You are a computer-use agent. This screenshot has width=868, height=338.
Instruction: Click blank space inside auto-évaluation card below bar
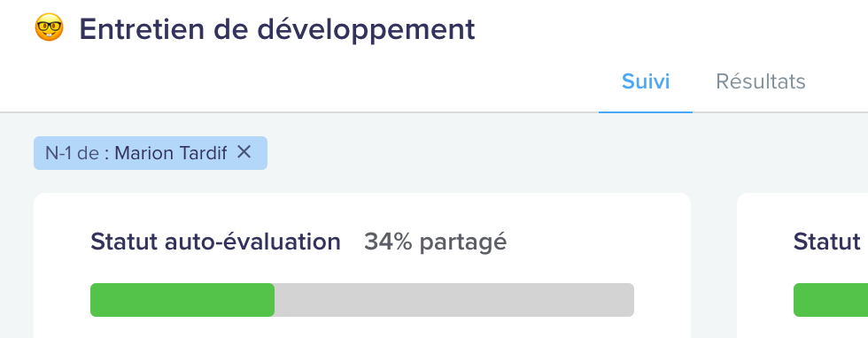pos(362,327)
